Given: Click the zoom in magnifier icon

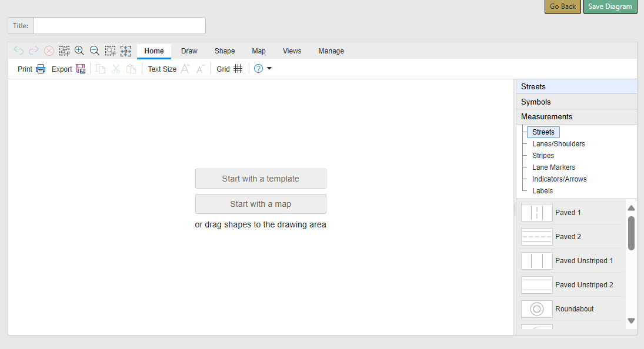Looking at the screenshot, I should (79, 51).
